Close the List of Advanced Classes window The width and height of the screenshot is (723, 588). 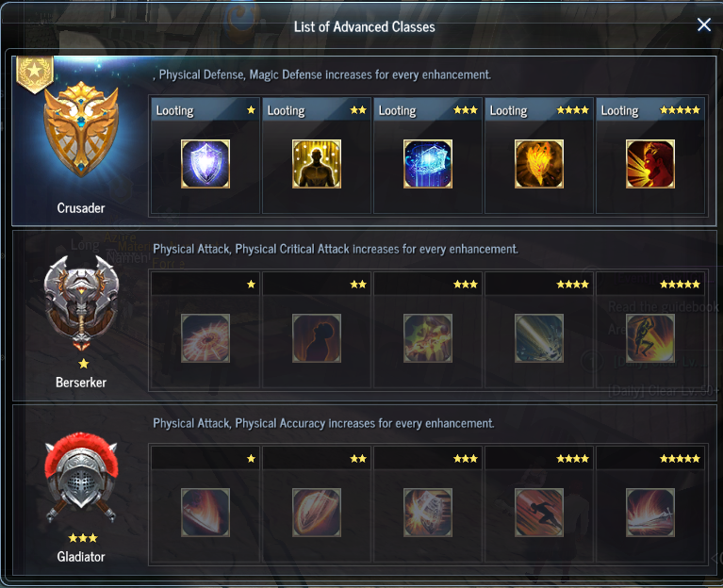pos(704,24)
